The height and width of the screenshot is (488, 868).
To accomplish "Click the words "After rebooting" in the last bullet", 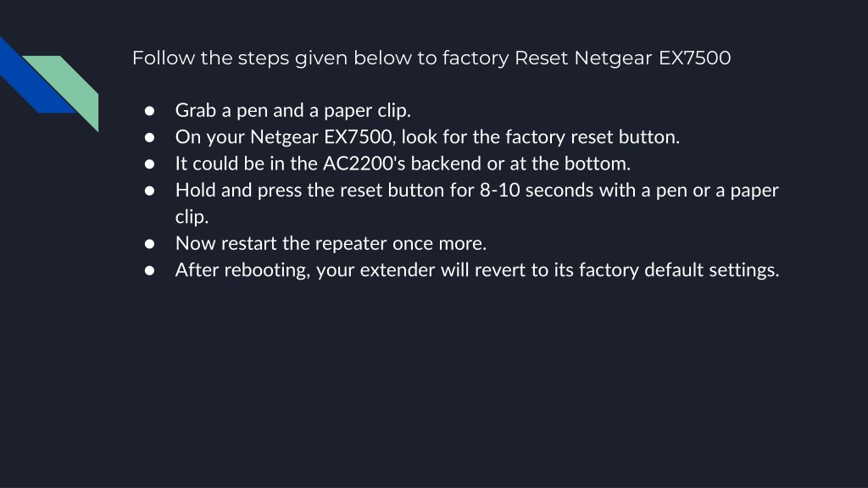I will pos(242,270).
